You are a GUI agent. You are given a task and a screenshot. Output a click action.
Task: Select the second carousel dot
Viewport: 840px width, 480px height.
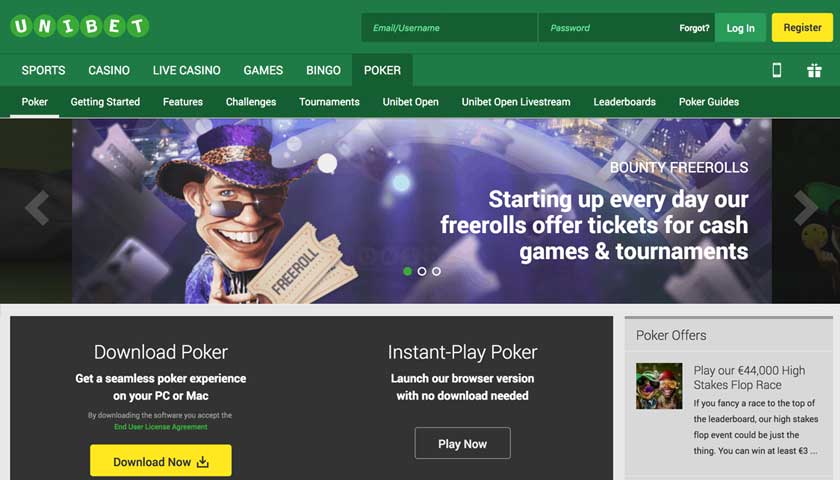coord(422,272)
